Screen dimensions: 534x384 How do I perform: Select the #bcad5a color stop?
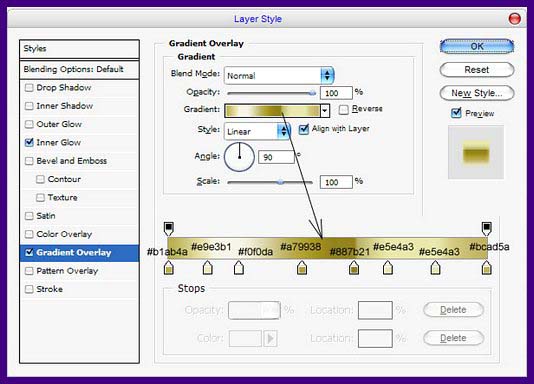pyautogui.click(x=487, y=268)
